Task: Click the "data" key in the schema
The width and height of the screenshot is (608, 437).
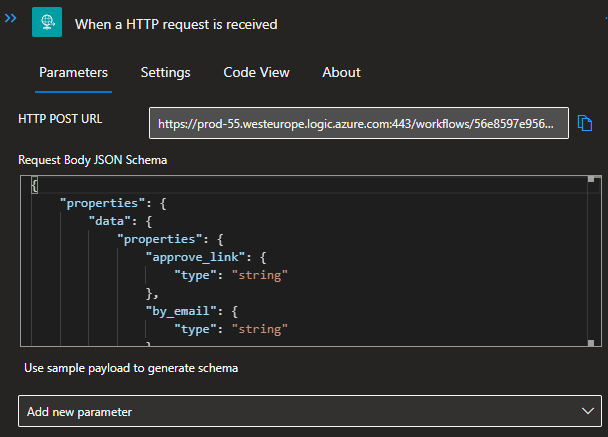Action: 110,221
